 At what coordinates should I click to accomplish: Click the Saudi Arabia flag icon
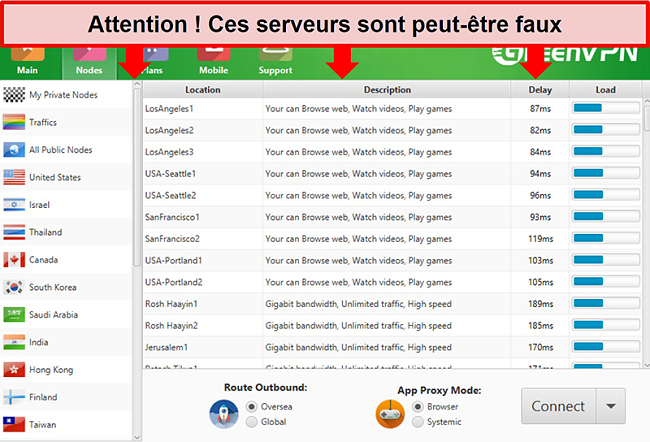click(14, 314)
